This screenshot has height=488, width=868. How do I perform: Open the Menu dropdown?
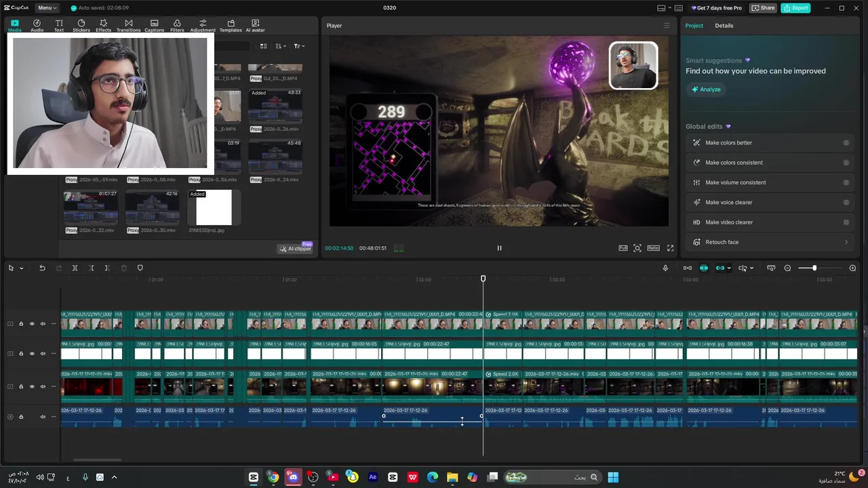[x=47, y=7]
